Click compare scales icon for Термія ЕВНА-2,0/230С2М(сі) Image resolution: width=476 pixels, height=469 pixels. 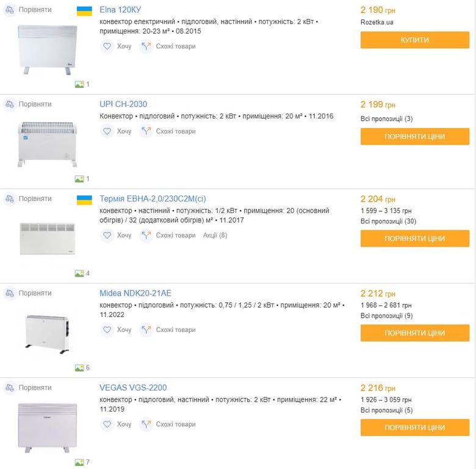[x=10, y=199]
